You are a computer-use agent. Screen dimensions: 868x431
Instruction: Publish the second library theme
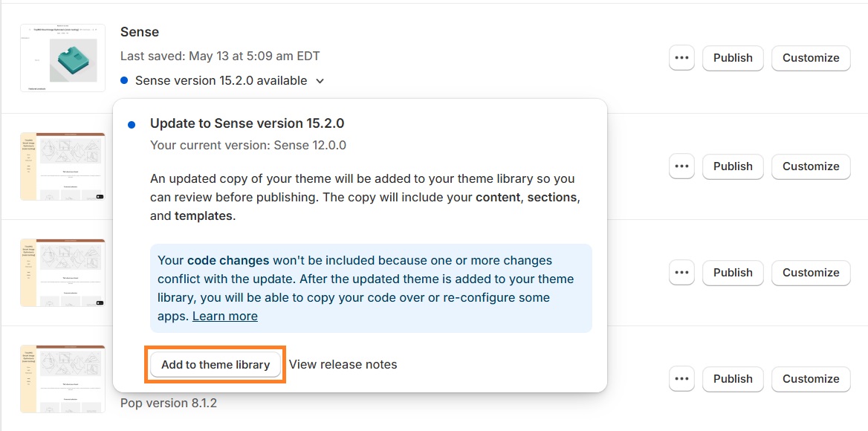coord(733,166)
